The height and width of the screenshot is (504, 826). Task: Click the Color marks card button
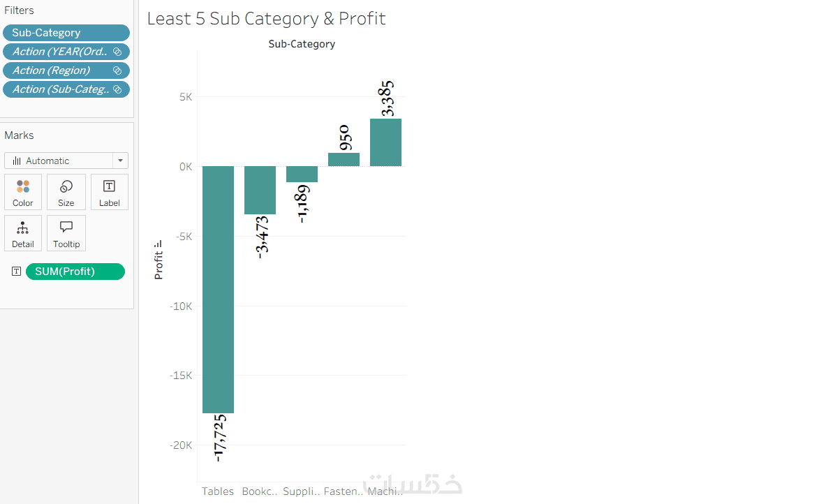pos(23,192)
